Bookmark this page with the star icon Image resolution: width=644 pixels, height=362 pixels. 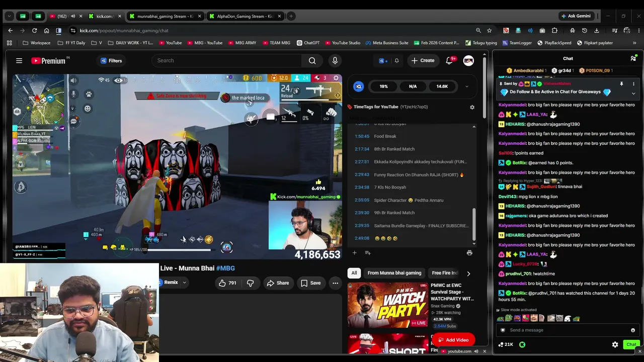[x=489, y=31]
